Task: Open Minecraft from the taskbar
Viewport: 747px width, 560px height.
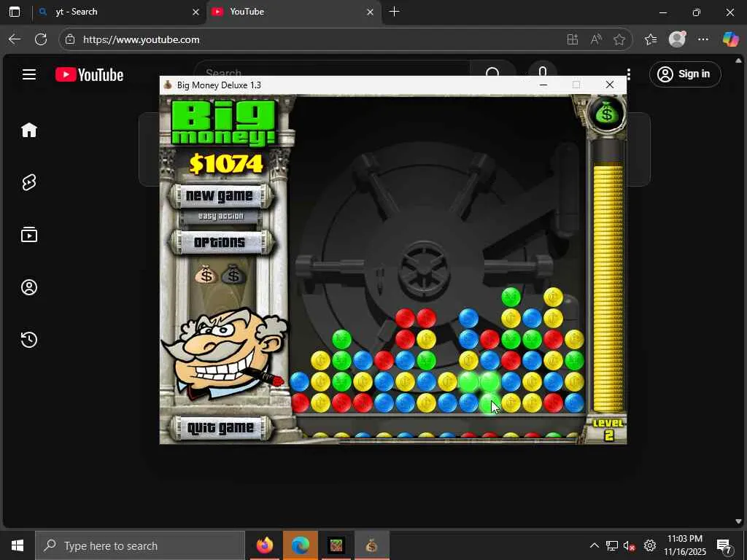Action: click(x=336, y=545)
